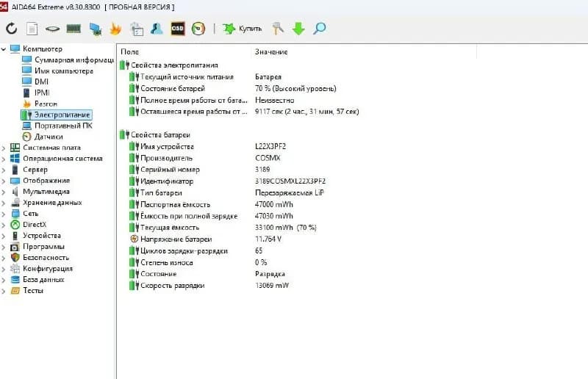This screenshot has height=379, width=588.
Task: Open the search magnifier icon
Action: pyautogui.click(x=319, y=29)
